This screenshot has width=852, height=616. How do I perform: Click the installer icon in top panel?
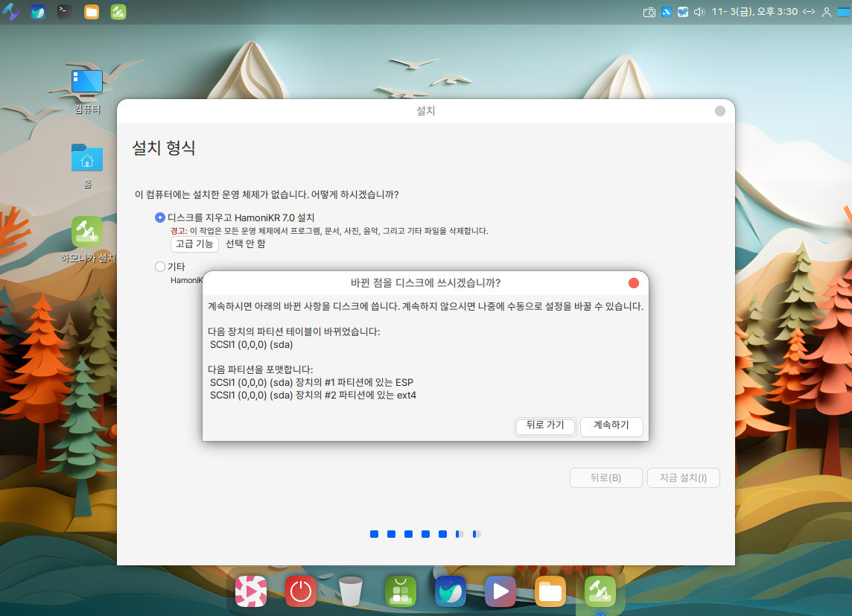[118, 11]
